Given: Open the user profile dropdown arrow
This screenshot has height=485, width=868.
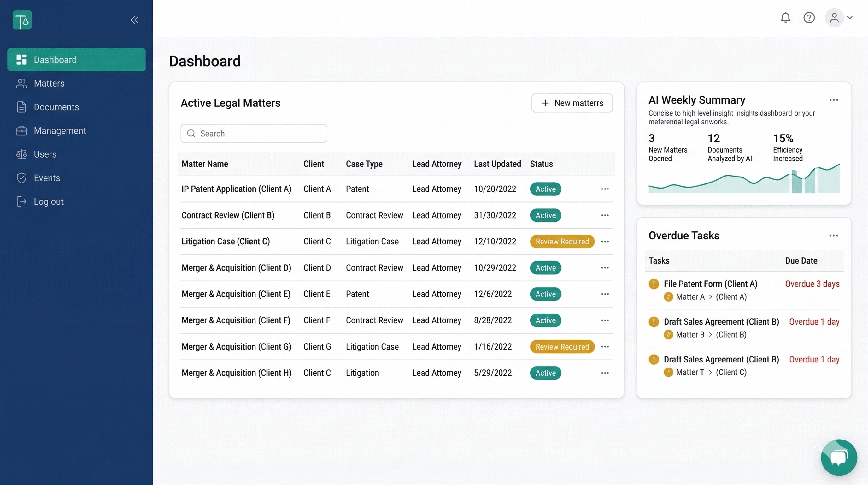Looking at the screenshot, I should tap(850, 18).
